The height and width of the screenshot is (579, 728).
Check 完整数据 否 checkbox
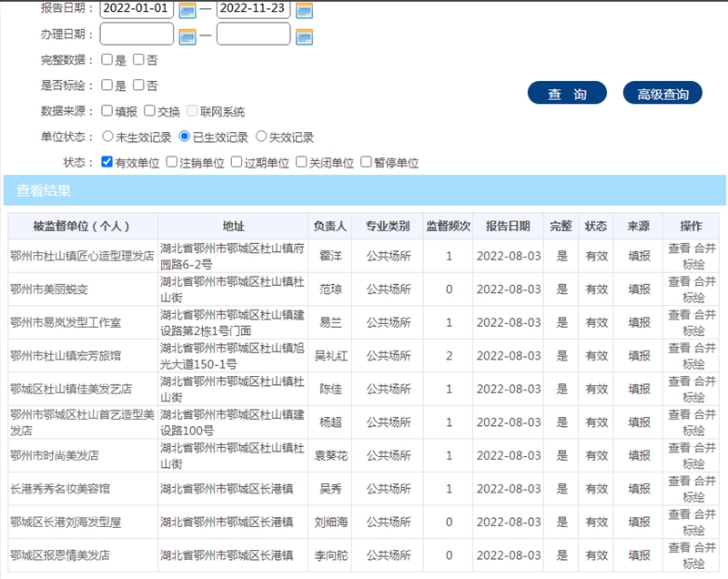(x=138, y=59)
